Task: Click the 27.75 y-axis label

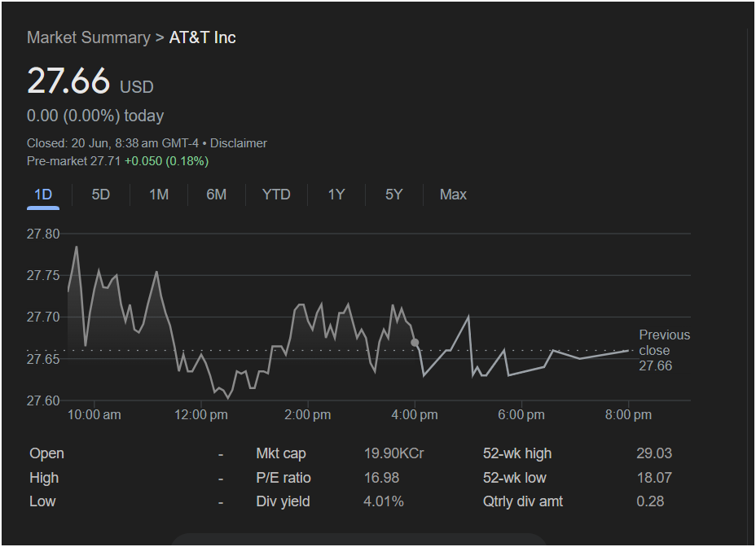Action: click(43, 276)
